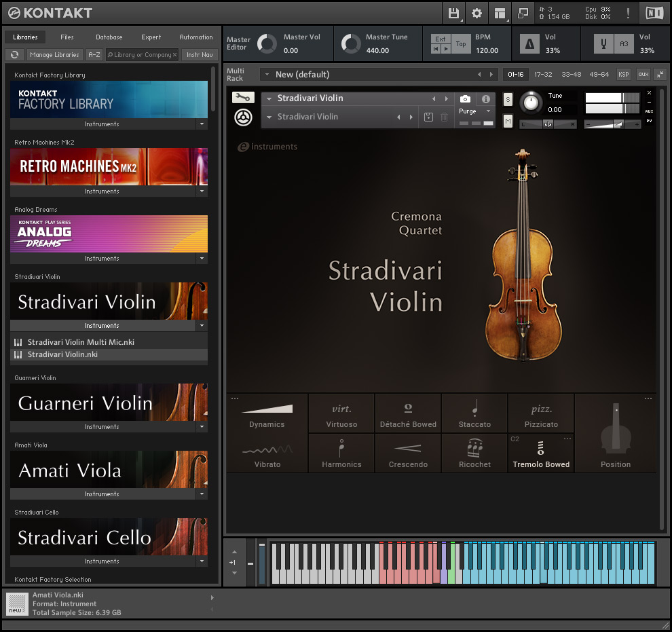Viewport: 672px width, 632px height.
Task: Mute the instrument with M button
Action: pos(508,121)
